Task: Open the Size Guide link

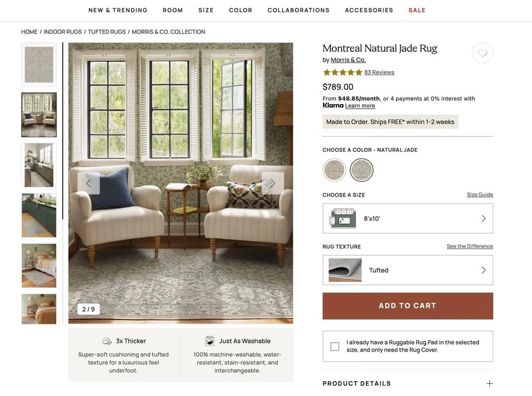Action: click(480, 194)
